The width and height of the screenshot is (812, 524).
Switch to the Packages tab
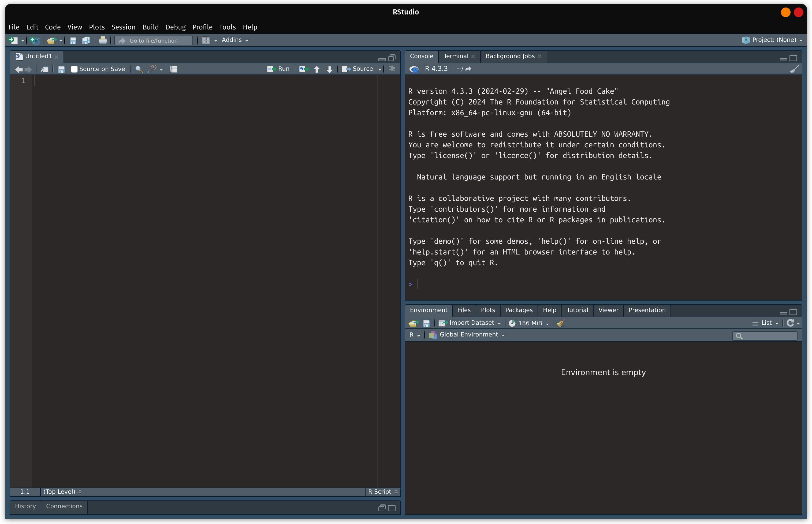pos(519,310)
